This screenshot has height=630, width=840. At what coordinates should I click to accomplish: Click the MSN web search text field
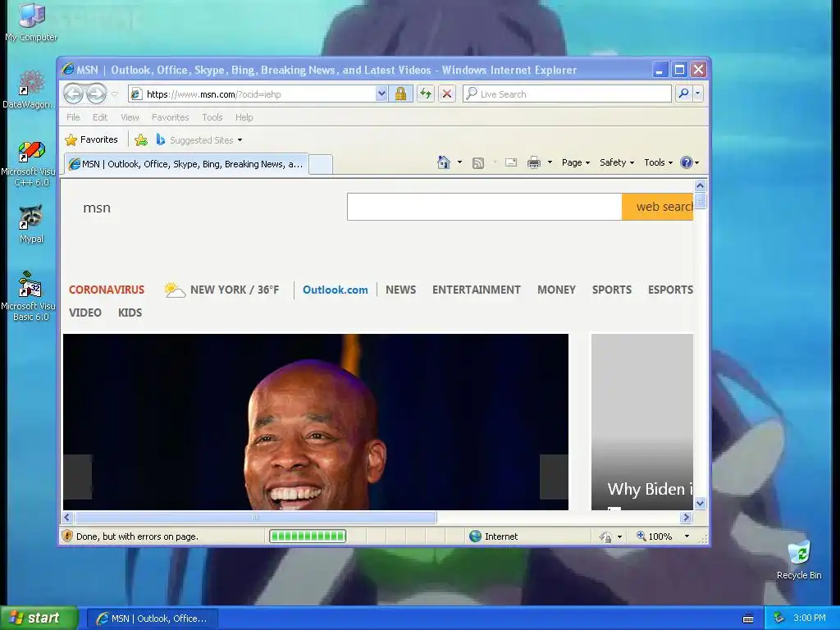(484, 207)
